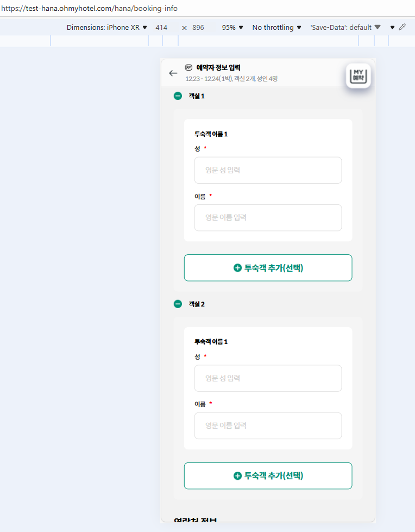Collapse 객실 1 with the minus icon
The width and height of the screenshot is (415, 532).
pos(178,96)
